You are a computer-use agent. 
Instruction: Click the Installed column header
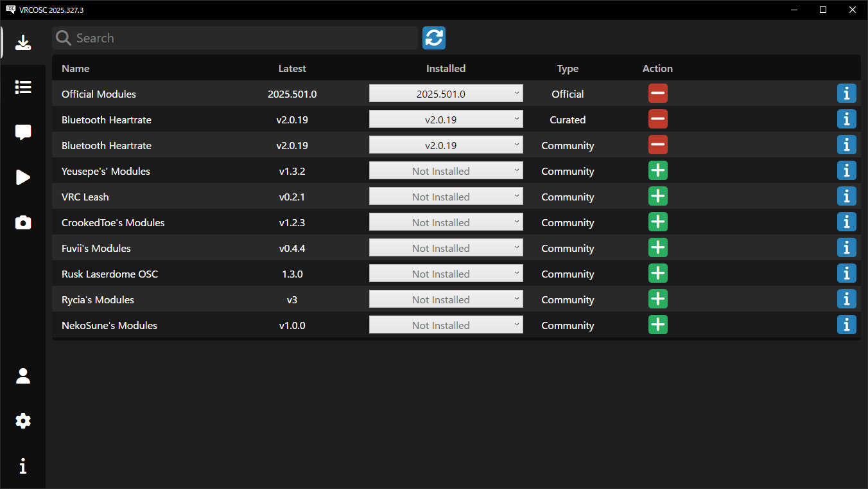[446, 68]
